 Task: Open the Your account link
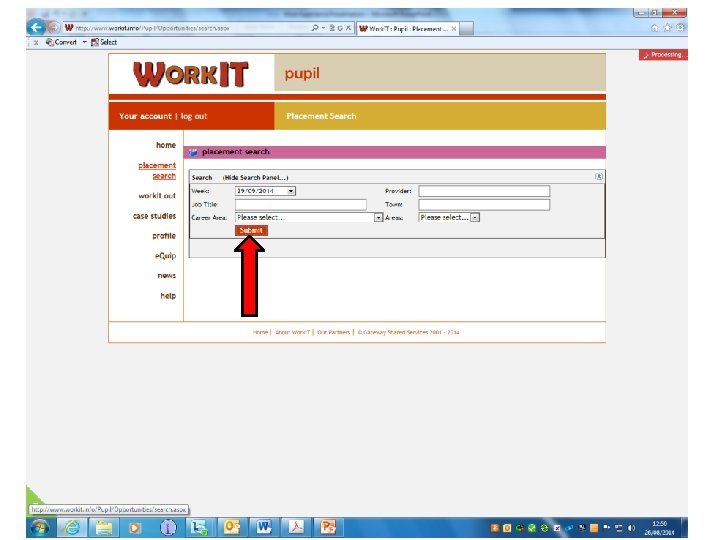[x=145, y=116]
